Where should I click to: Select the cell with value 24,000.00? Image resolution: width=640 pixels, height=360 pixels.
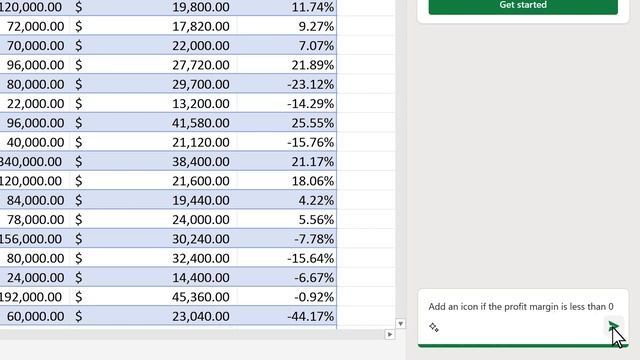(x=153, y=219)
